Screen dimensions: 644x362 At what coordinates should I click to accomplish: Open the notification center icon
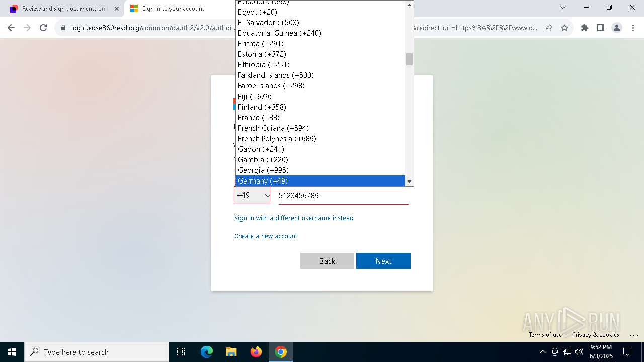point(627,352)
